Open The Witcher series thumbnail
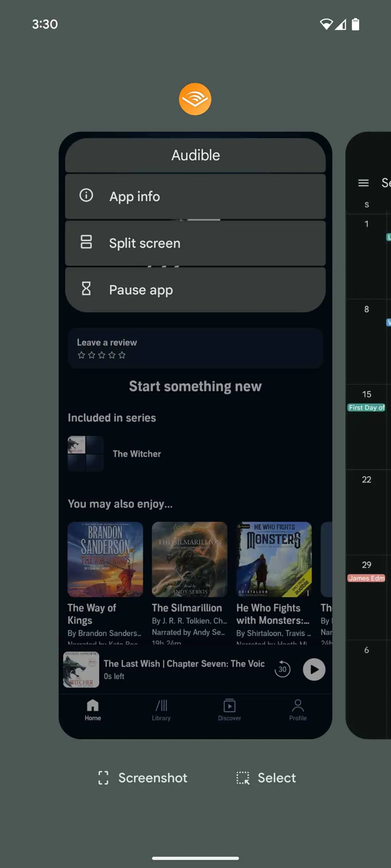The width and height of the screenshot is (391, 868). point(85,454)
